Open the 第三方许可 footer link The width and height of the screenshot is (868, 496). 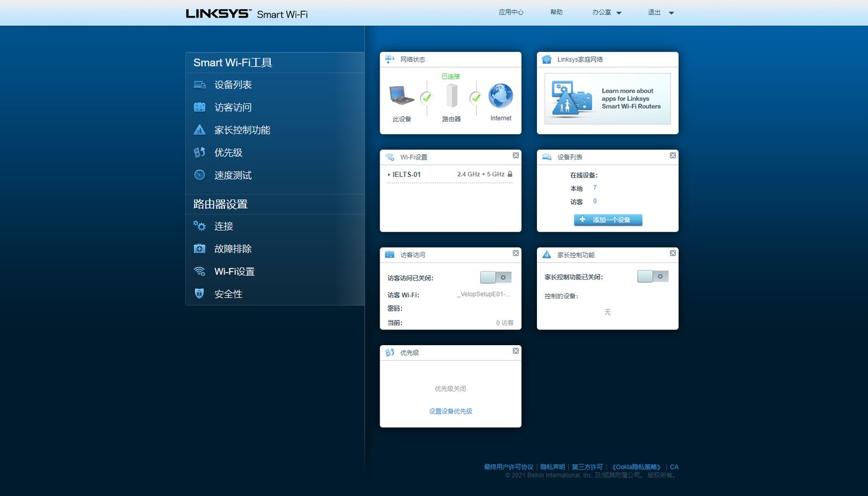point(587,467)
